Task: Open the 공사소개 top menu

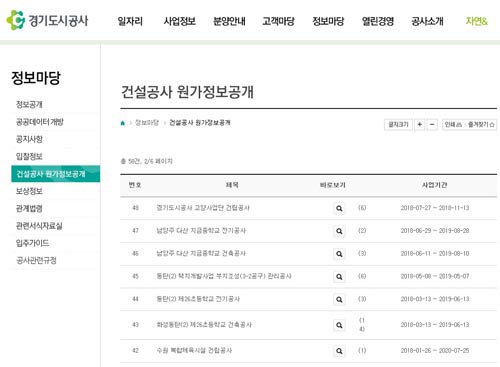Action: pos(427,21)
